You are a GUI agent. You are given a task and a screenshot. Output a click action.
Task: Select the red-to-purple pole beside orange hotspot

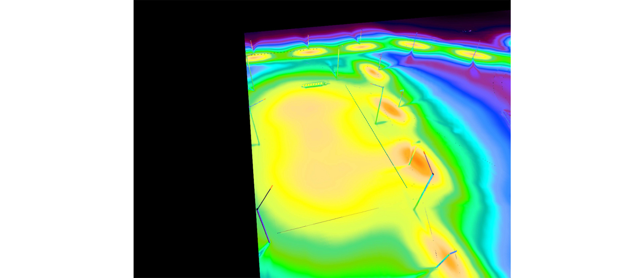point(428,163)
